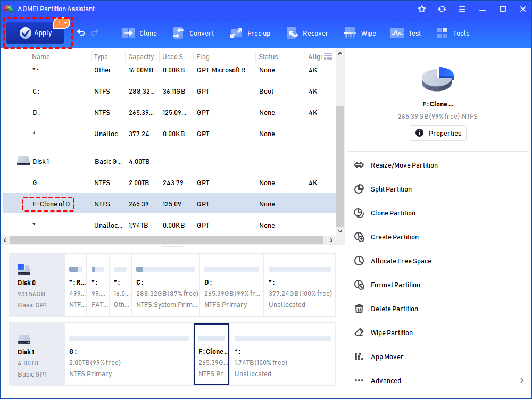Select the C: partition row
The image size is (532, 399).
click(x=169, y=92)
